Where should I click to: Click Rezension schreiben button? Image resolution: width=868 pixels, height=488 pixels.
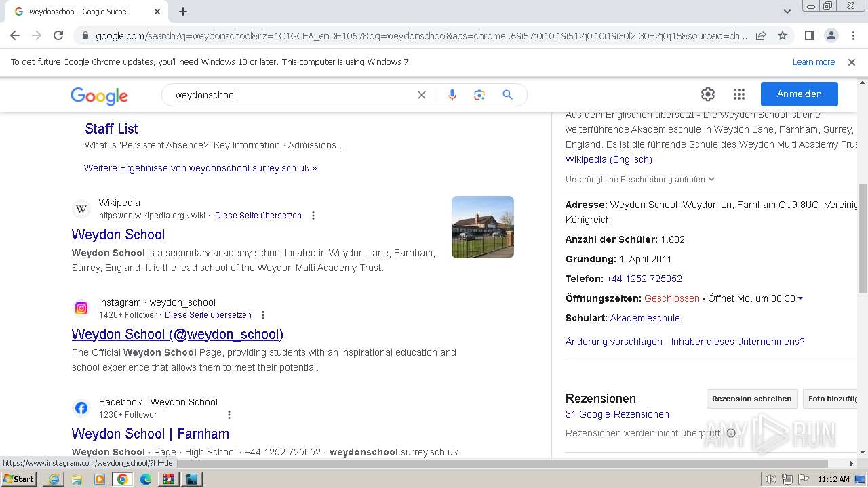click(x=751, y=399)
